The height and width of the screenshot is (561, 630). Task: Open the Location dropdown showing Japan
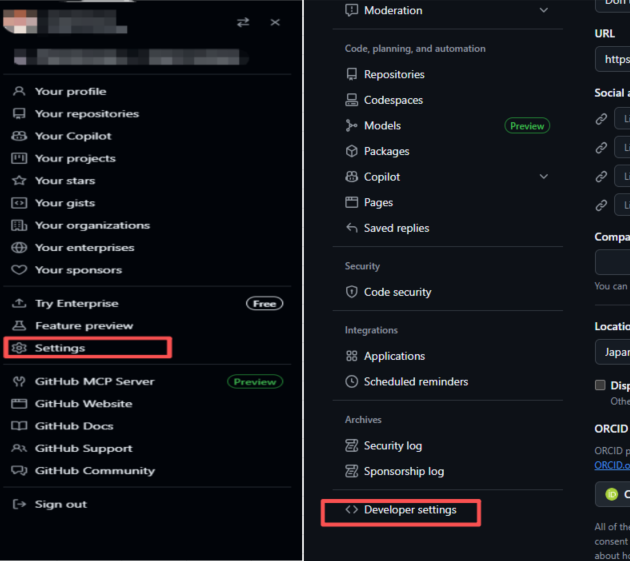[612, 354]
